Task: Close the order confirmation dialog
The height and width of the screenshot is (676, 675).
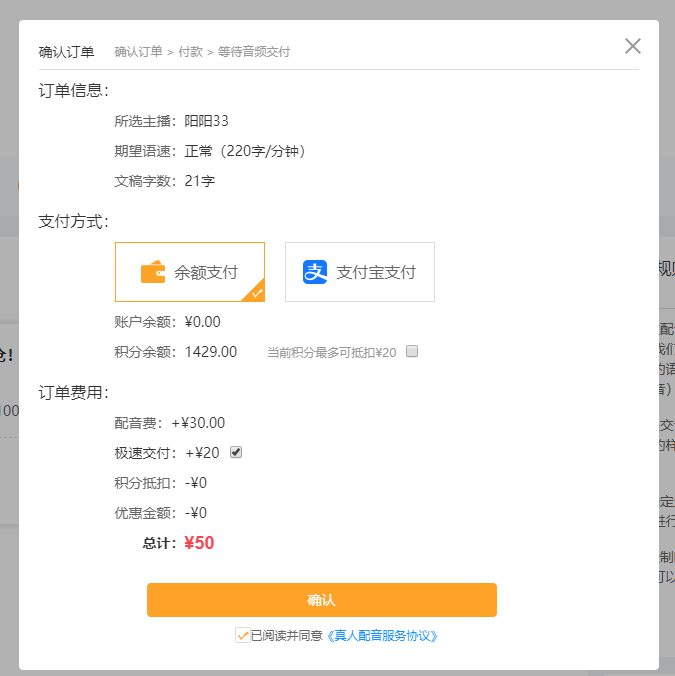Action: point(632,46)
